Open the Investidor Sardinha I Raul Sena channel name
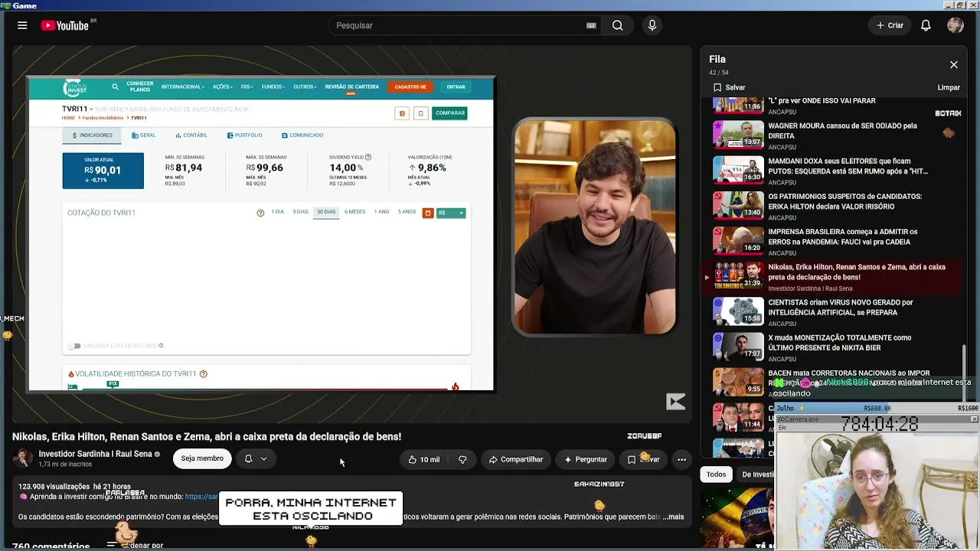This screenshot has height=551, width=980. coord(95,454)
